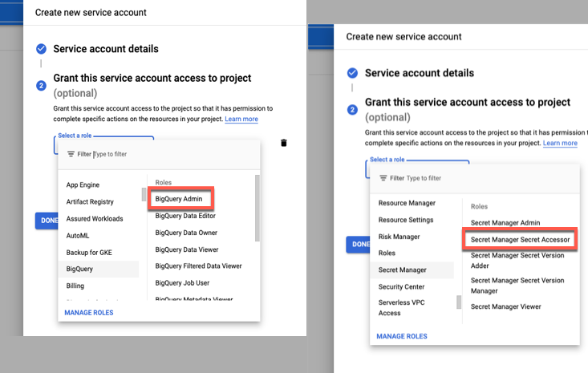Click filter icon in left role dropdown
Viewport: 588px width, 373px height.
[x=71, y=154]
